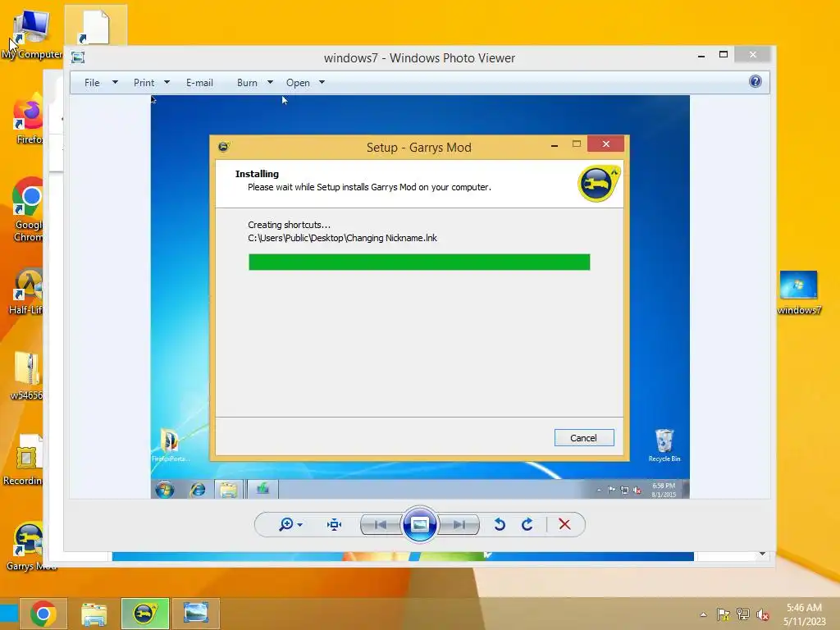Click the Windows 7 Start orb in the picture

[x=164, y=489]
